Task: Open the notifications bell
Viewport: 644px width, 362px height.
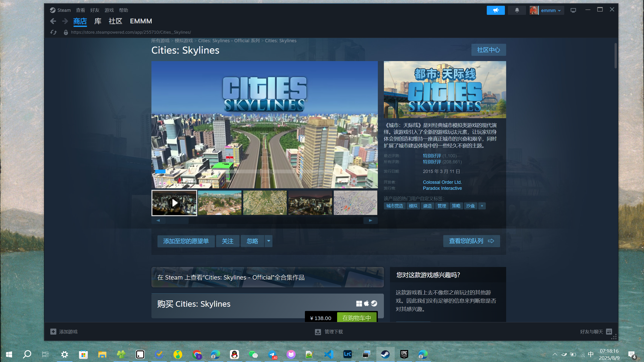Action: (517, 10)
